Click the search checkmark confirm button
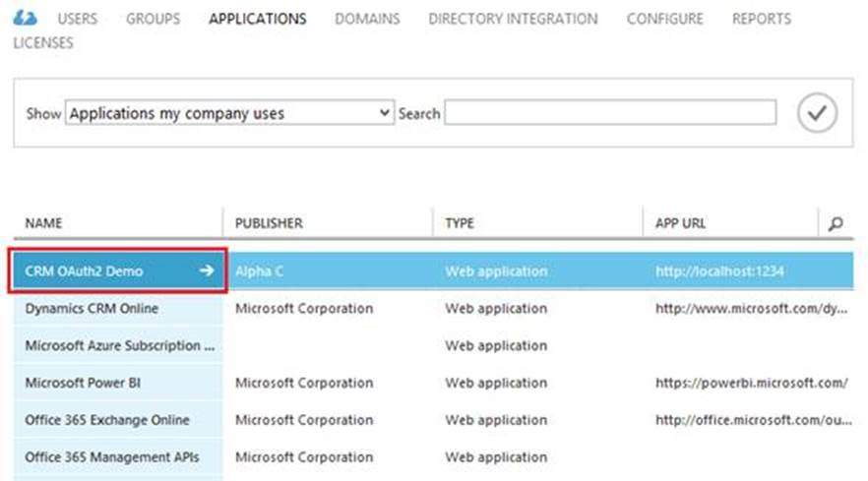868x481 pixels. [x=816, y=113]
